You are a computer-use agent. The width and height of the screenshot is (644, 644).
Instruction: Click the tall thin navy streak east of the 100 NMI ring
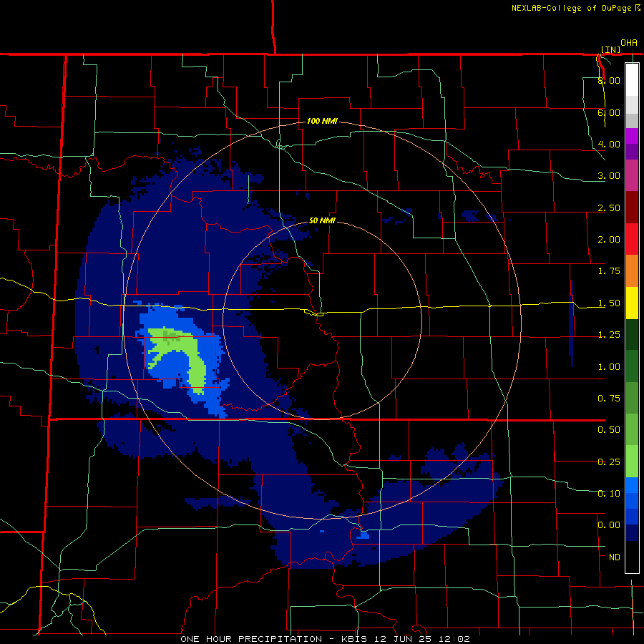click(x=571, y=324)
